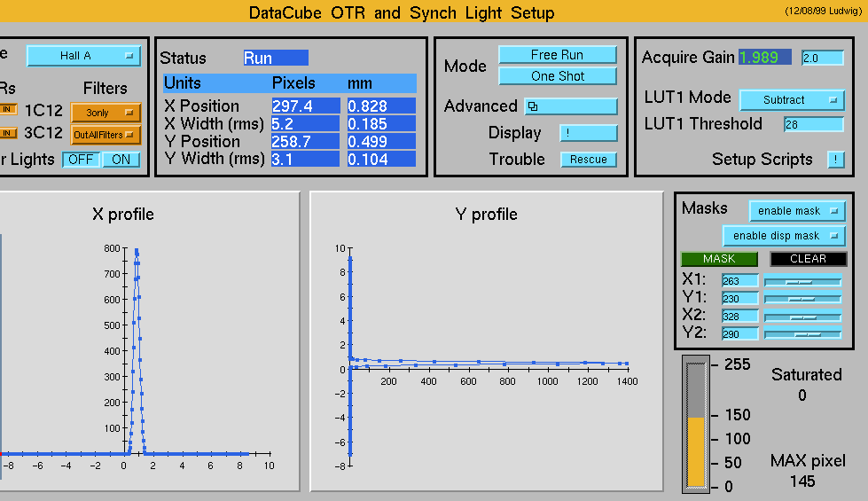Viewport: 868px width, 501px height.
Task: Open the Setup Scripts exclamation button
Action: tap(835, 160)
